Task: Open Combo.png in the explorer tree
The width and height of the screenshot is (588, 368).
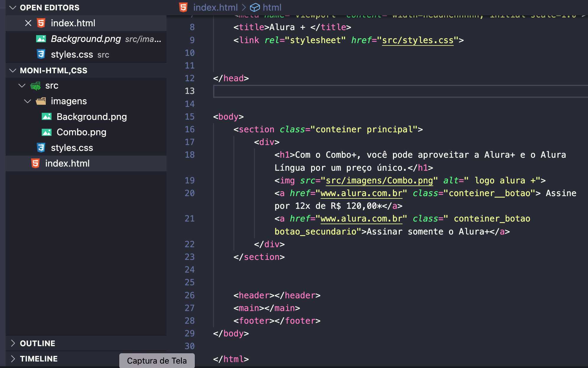Action: click(81, 132)
